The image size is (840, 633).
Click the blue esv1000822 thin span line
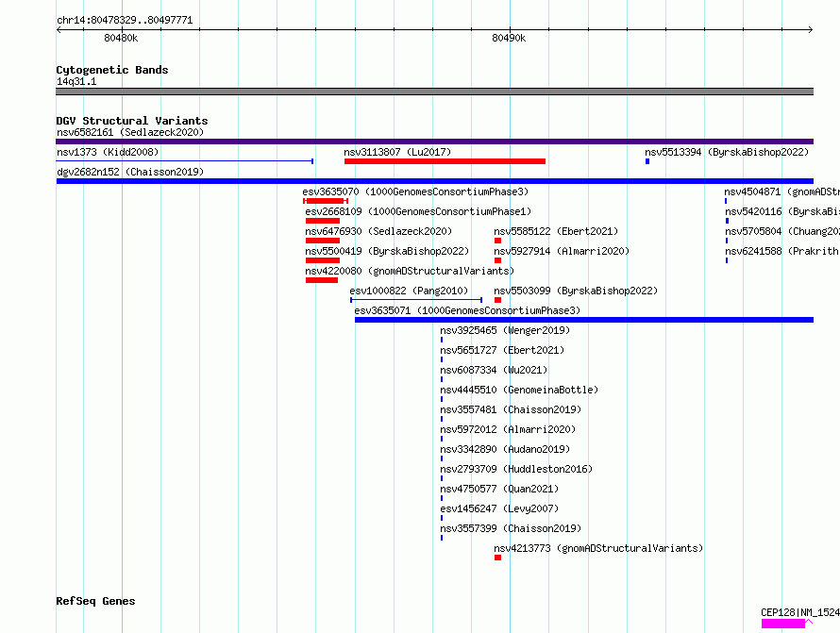[x=416, y=300]
